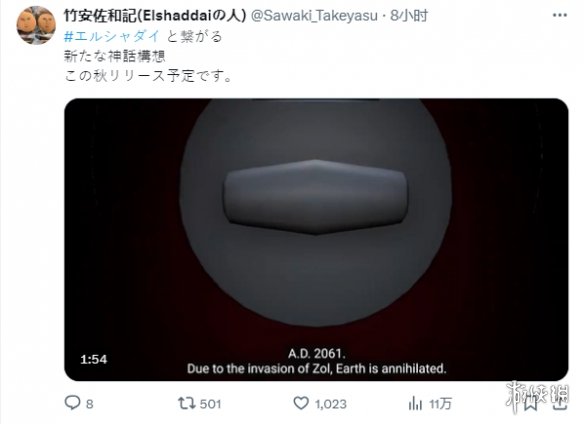
Task: Click the video subtitle text A.D. 2061
Action: click(317, 353)
